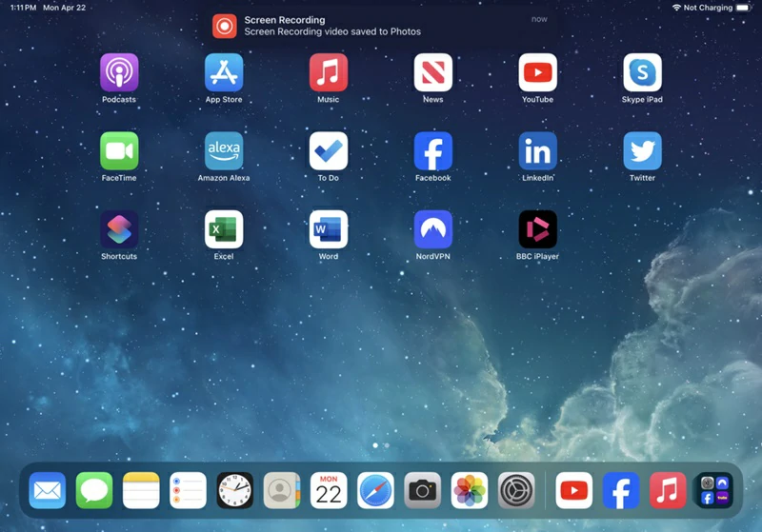Open recent Facebook app in dock
The width and height of the screenshot is (762, 532).
[621, 490]
